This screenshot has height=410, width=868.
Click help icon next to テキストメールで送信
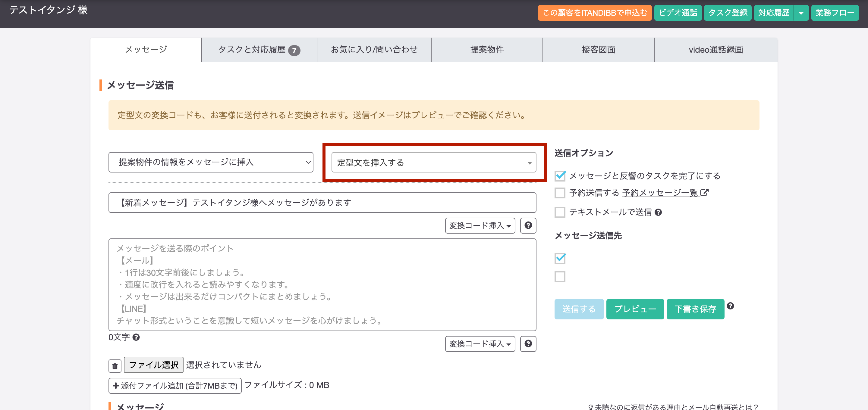tap(658, 212)
